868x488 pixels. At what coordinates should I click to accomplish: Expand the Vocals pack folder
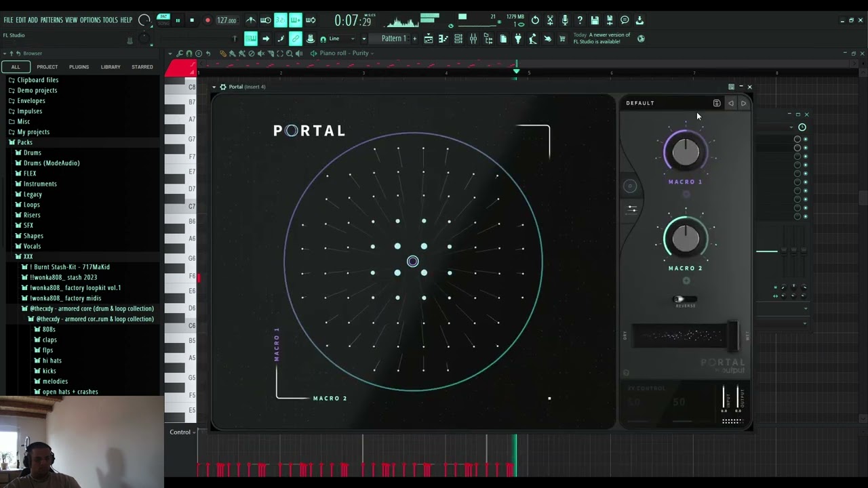[32, 246]
